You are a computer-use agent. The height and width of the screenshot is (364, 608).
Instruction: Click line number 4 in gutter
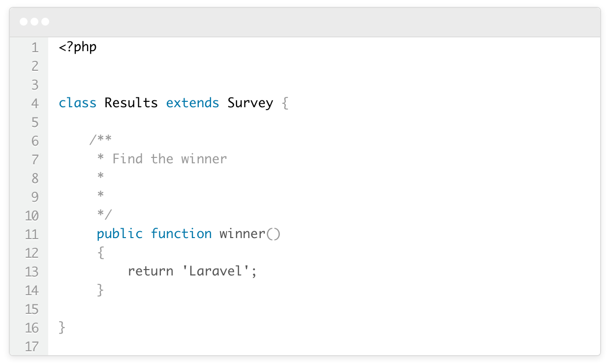click(x=35, y=104)
